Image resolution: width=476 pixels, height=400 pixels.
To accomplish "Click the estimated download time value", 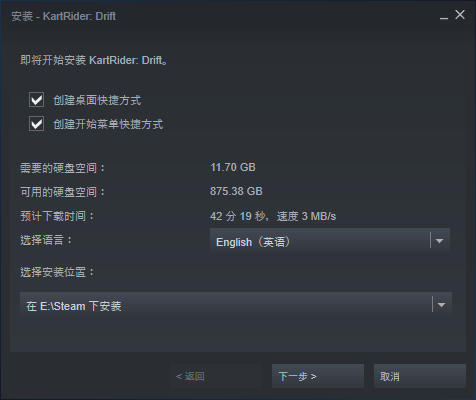I will pos(273,216).
